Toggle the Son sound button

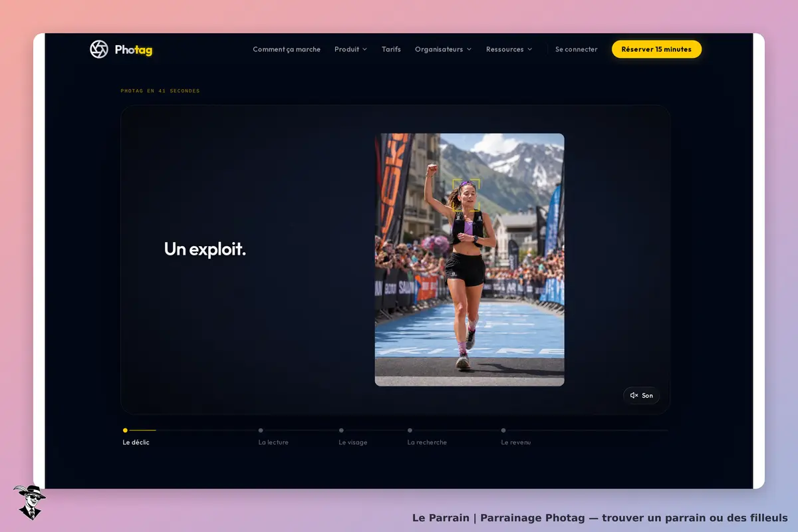click(x=642, y=396)
